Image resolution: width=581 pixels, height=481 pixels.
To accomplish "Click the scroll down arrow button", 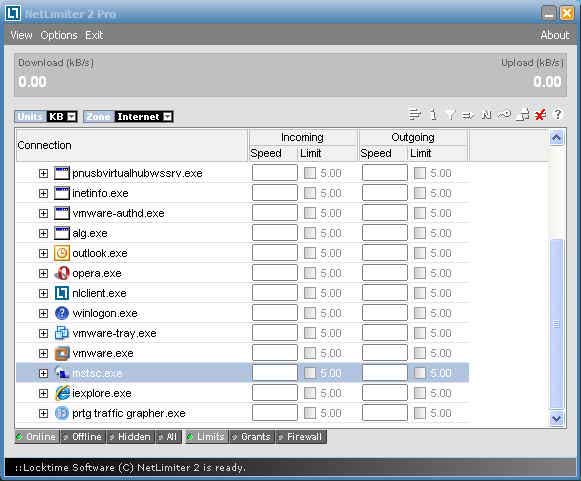I will [557, 419].
